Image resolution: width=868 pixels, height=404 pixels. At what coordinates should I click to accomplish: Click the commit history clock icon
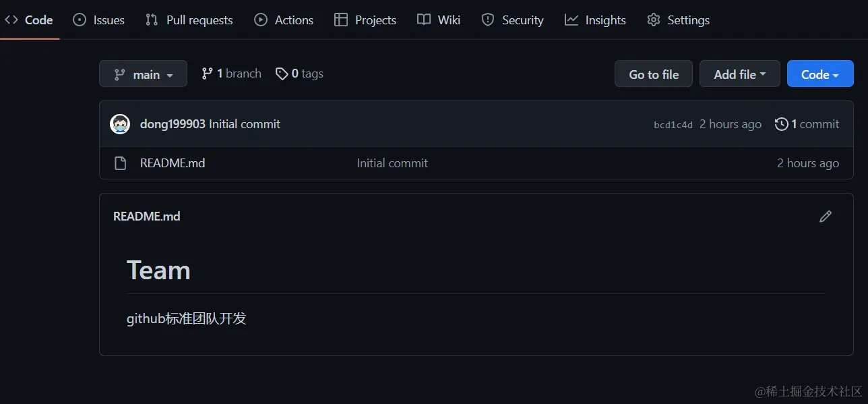click(781, 124)
